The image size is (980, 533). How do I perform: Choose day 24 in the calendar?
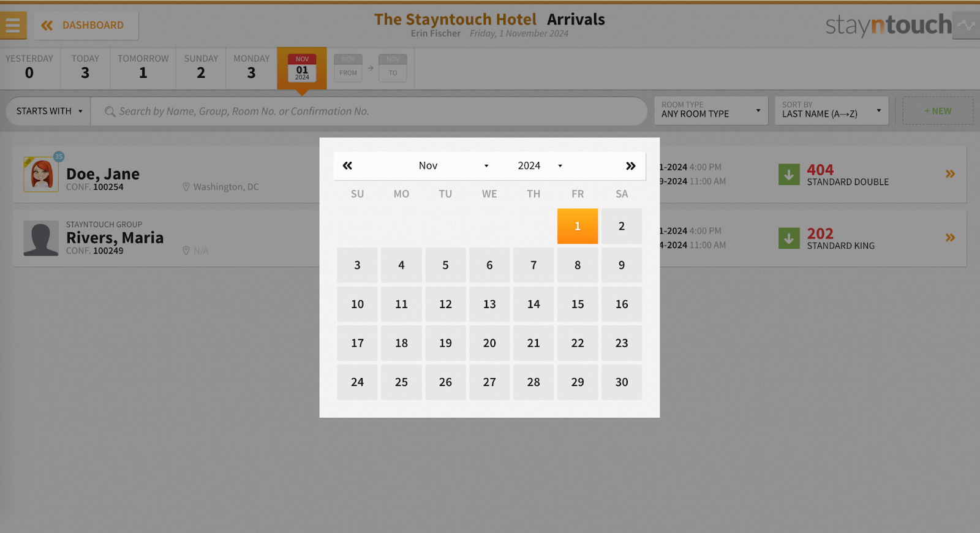357,382
